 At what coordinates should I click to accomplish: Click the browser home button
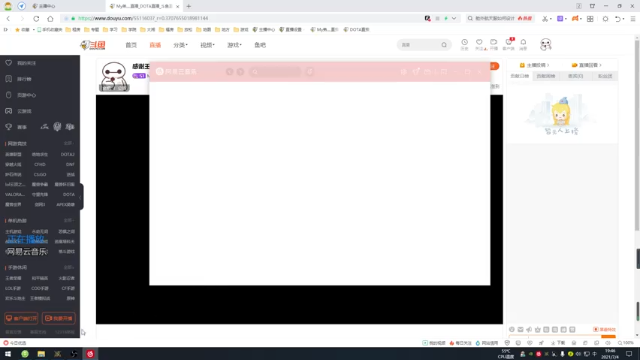(50, 18)
